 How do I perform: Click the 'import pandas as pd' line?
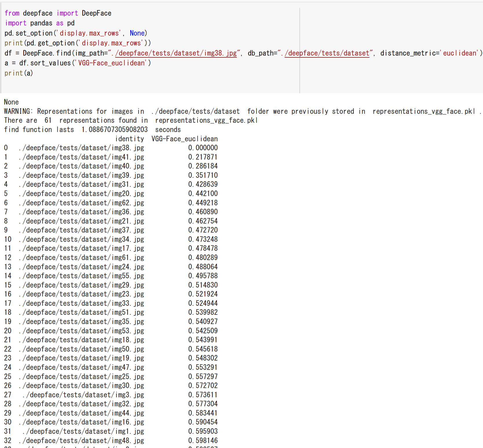click(40, 23)
